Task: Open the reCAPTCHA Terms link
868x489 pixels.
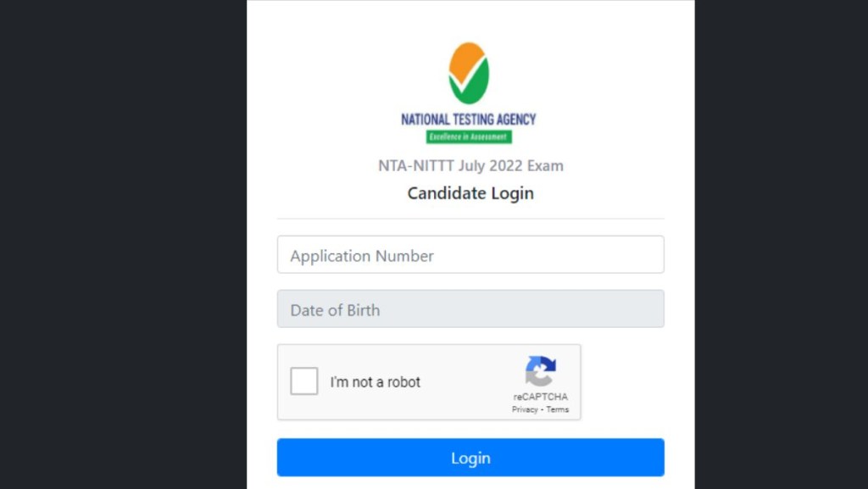Action: tap(557, 408)
